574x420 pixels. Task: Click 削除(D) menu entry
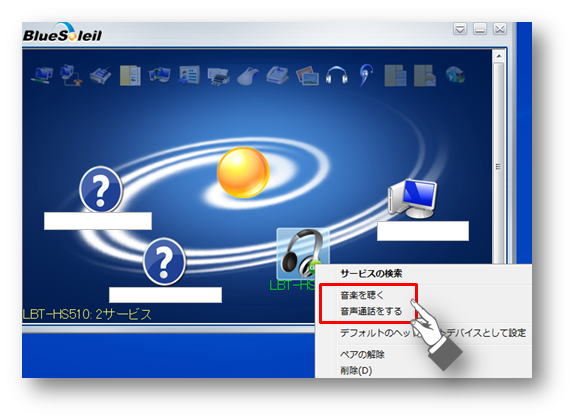pos(356,370)
